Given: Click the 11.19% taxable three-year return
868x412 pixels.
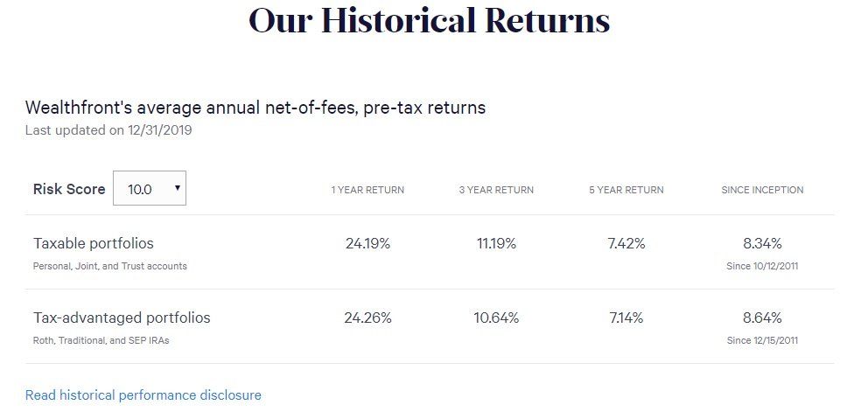Looking at the screenshot, I should (x=496, y=244).
